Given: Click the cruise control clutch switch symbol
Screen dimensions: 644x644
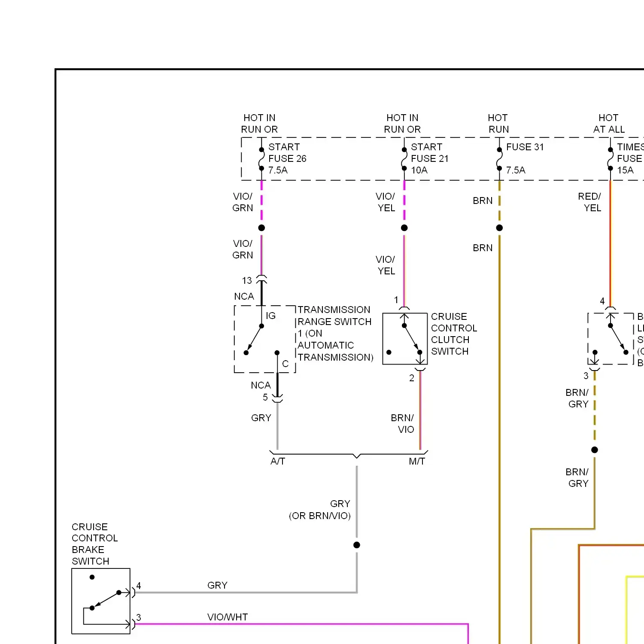Looking at the screenshot, I should [x=405, y=339].
